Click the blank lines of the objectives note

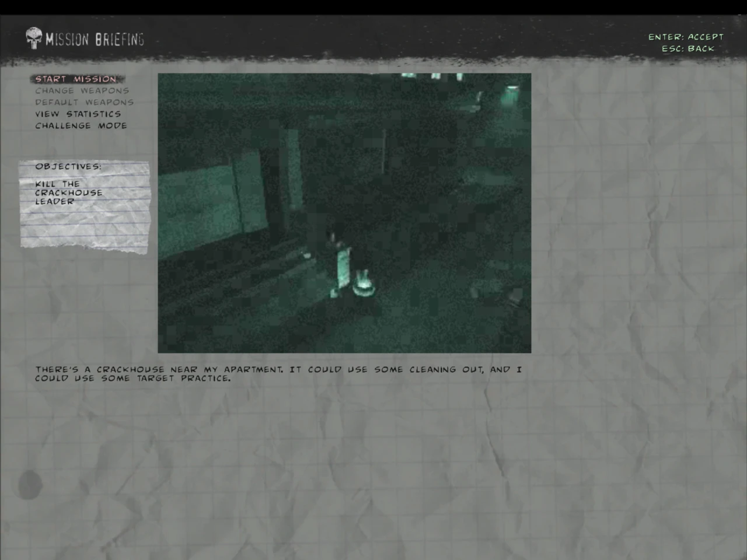point(85,230)
